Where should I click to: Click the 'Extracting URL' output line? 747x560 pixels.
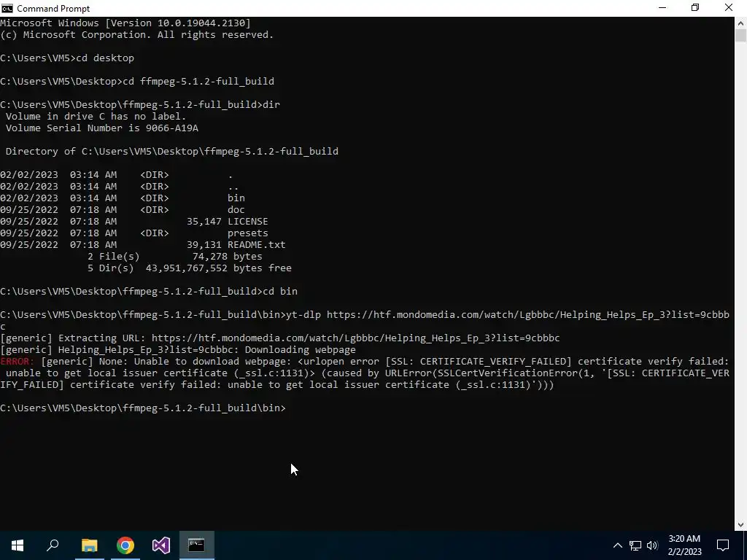(x=280, y=338)
